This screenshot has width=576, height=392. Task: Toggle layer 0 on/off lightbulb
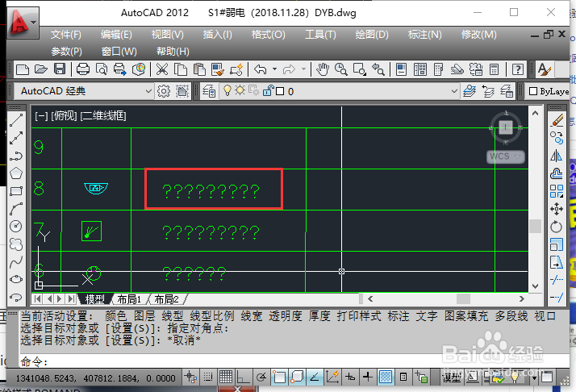click(227, 91)
